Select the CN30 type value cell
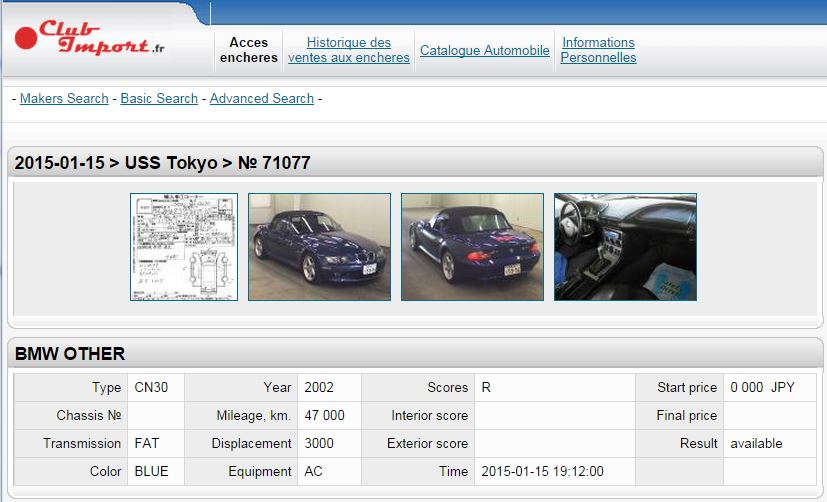 [156, 387]
